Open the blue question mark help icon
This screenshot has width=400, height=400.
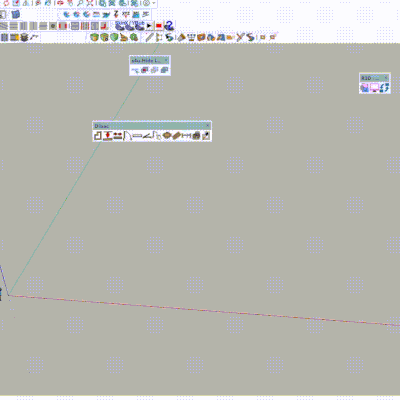click(x=169, y=26)
